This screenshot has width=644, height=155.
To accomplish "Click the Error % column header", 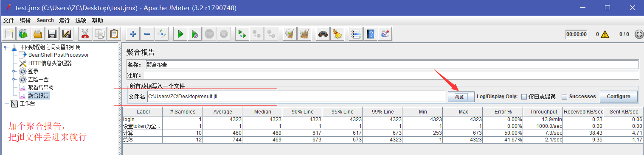I will click(x=503, y=111).
